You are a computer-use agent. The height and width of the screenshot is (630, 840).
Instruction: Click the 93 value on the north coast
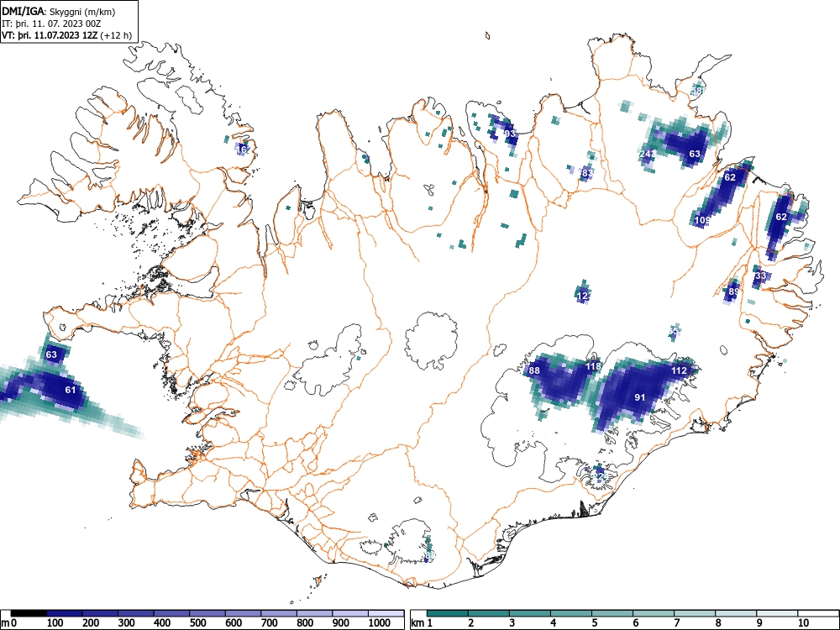pyautogui.click(x=510, y=134)
